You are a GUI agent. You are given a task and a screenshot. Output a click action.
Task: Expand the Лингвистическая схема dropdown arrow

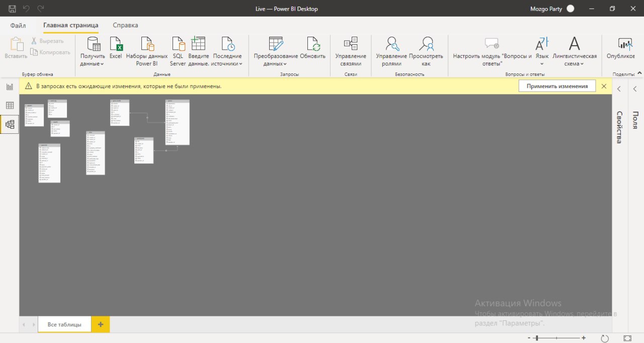[x=582, y=64]
